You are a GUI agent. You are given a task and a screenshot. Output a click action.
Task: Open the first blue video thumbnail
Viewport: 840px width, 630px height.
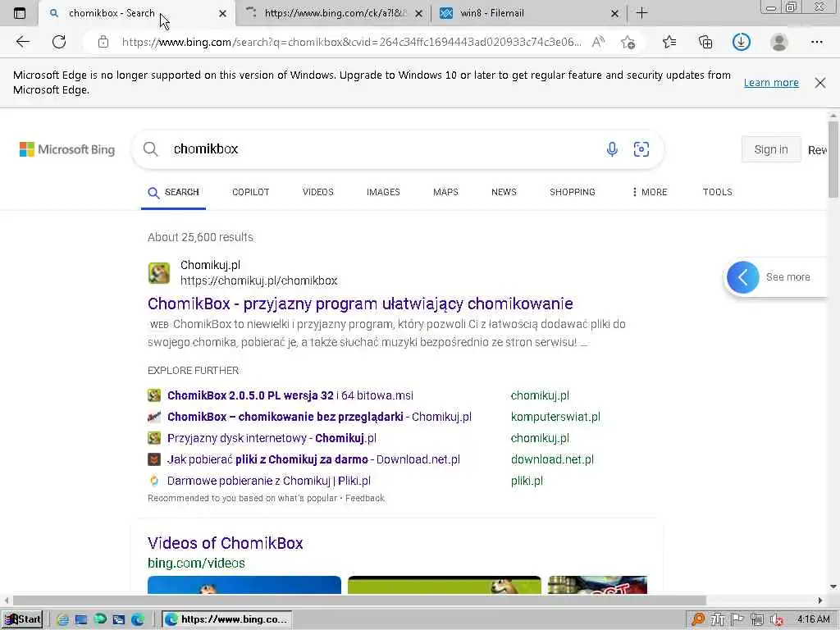(x=244, y=585)
